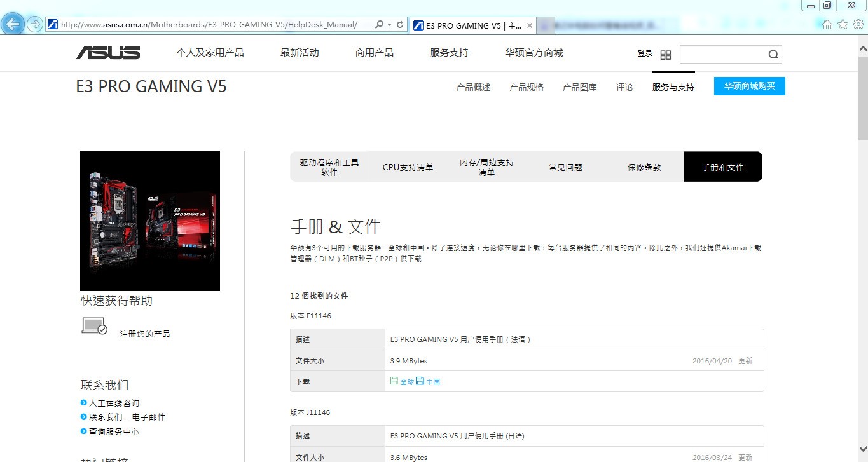The image size is (868, 462).
Task: Click the text 版本 J11146
Action: pos(310,412)
